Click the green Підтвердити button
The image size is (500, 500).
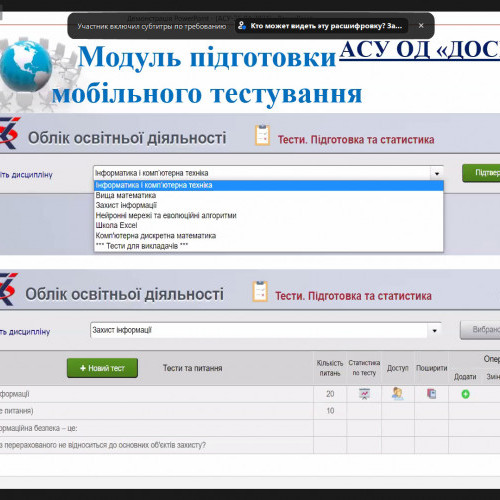click(481, 173)
